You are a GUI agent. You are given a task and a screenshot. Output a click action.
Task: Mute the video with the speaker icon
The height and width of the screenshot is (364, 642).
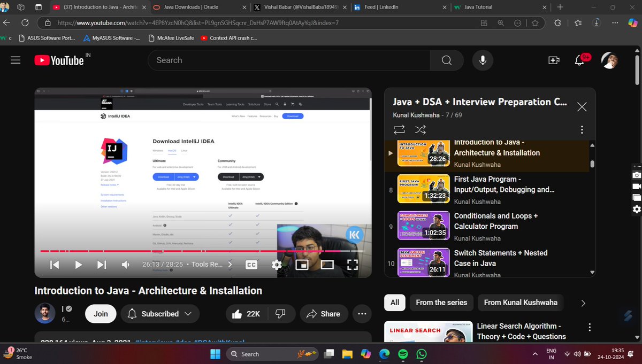pyautogui.click(x=125, y=265)
